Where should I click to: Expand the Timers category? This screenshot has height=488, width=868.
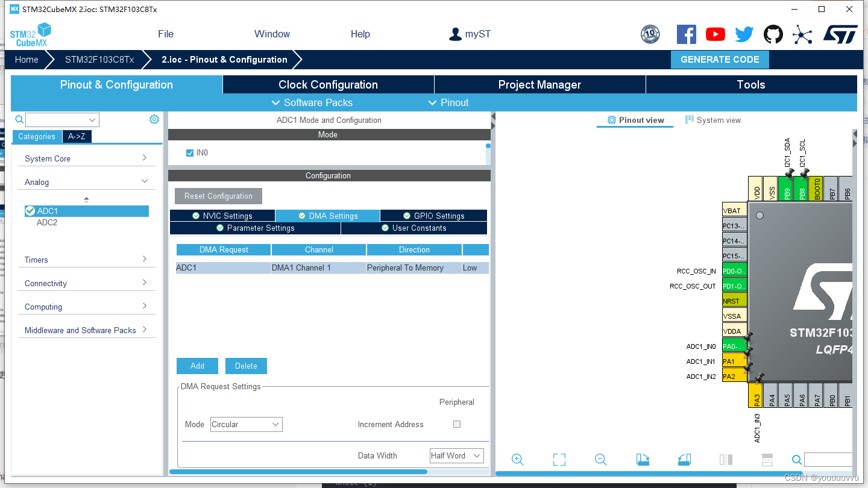pos(86,260)
